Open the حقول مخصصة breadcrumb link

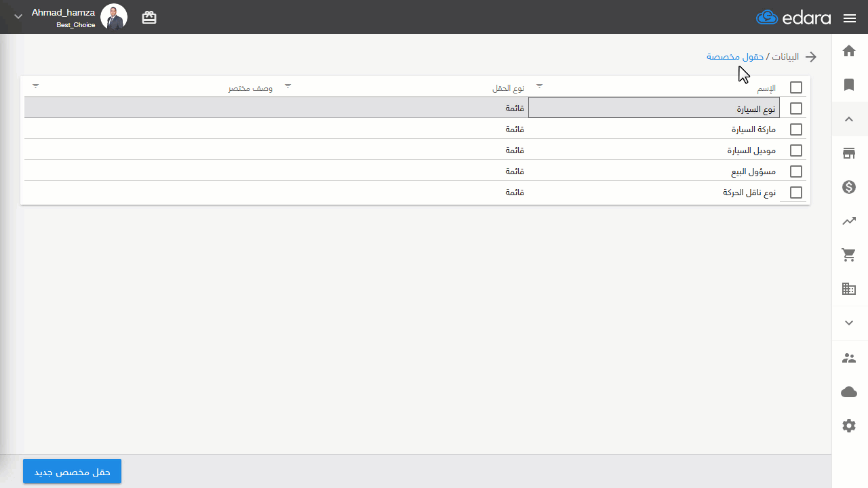coord(735,57)
